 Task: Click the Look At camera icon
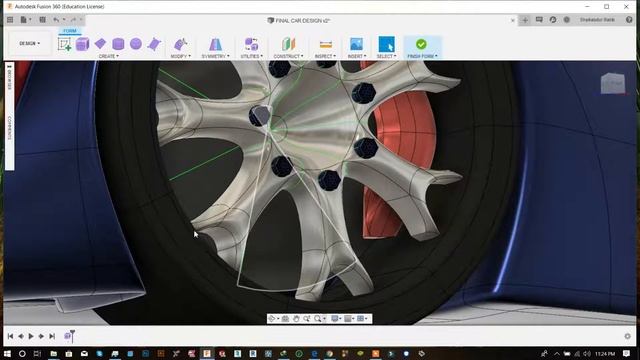pyautogui.click(x=285, y=318)
